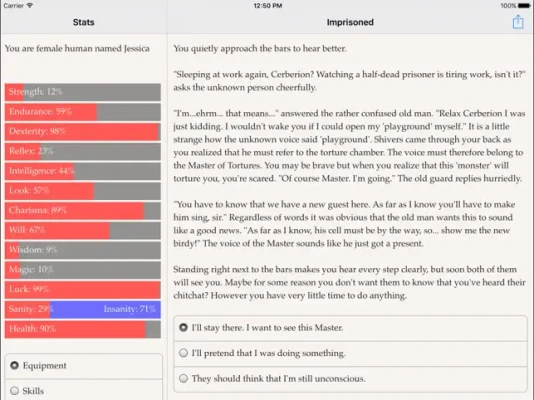Click the Stats panel title

[x=83, y=22]
